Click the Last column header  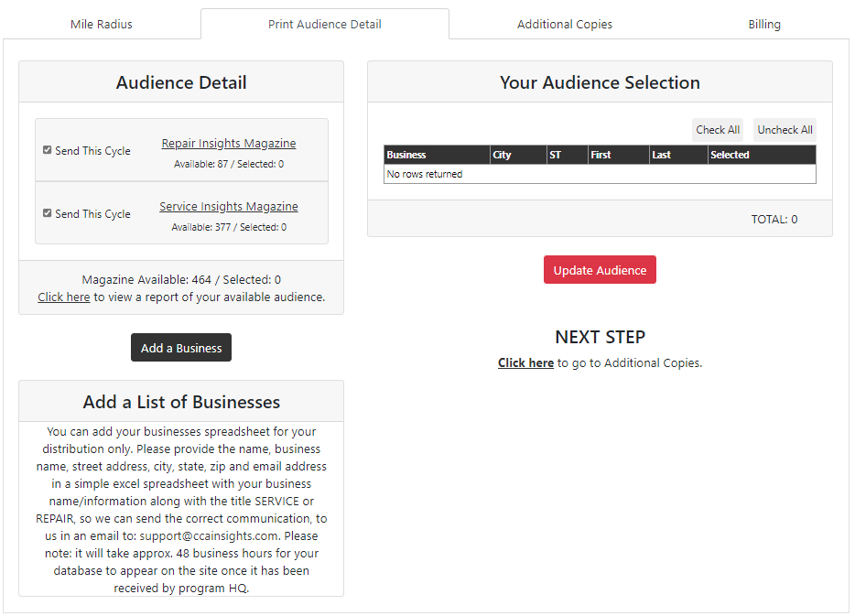(661, 156)
